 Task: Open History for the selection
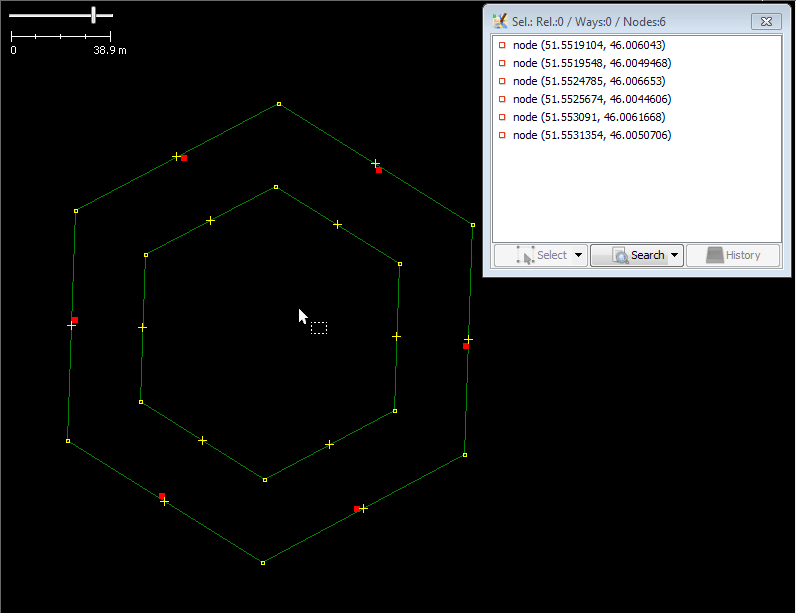733,255
